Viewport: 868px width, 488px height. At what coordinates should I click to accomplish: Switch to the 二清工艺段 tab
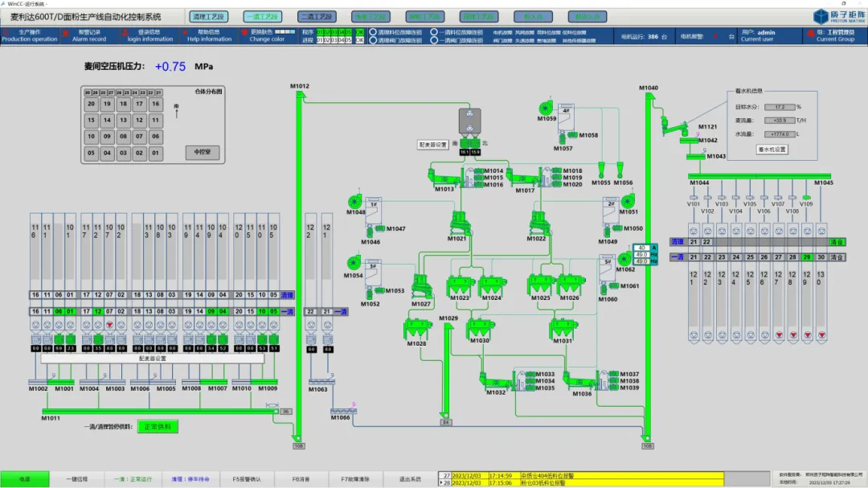point(317,17)
